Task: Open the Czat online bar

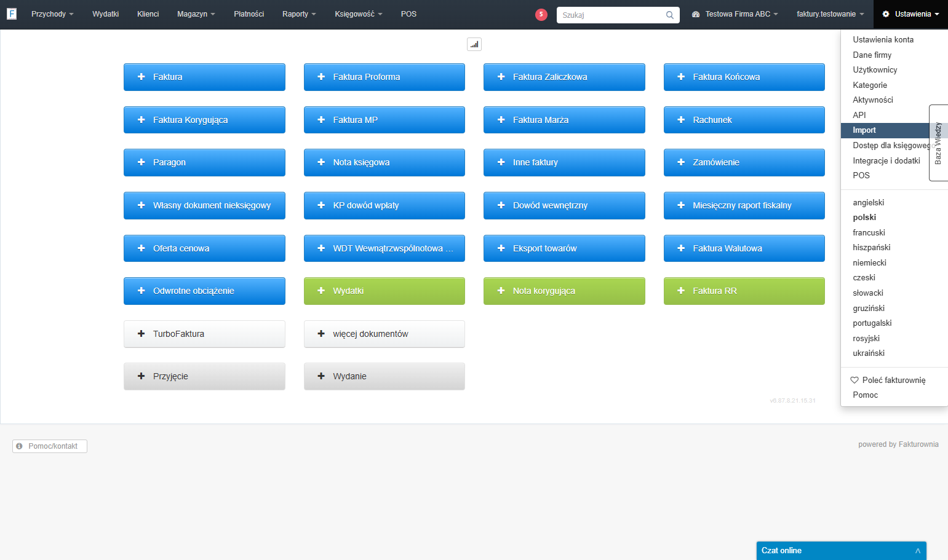Action: point(841,551)
